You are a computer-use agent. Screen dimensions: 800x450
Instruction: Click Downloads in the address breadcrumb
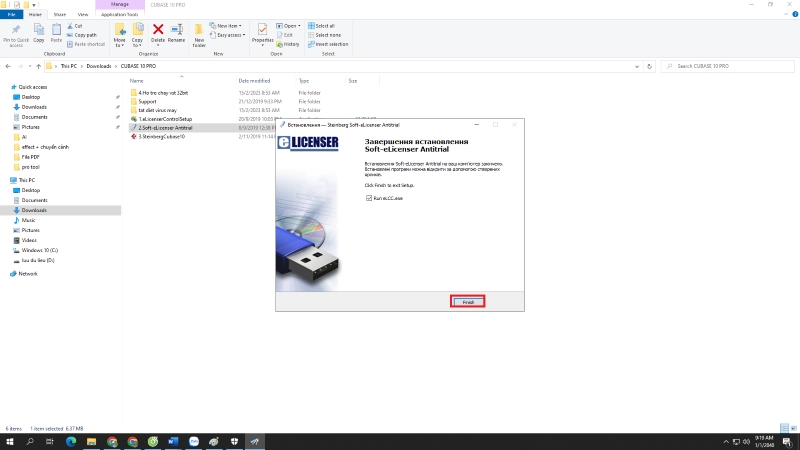click(98, 66)
